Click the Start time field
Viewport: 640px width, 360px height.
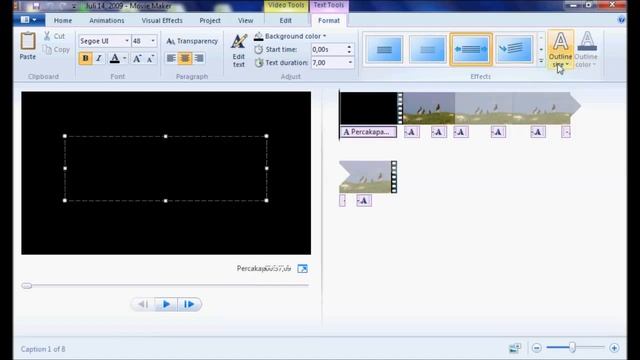(328, 49)
